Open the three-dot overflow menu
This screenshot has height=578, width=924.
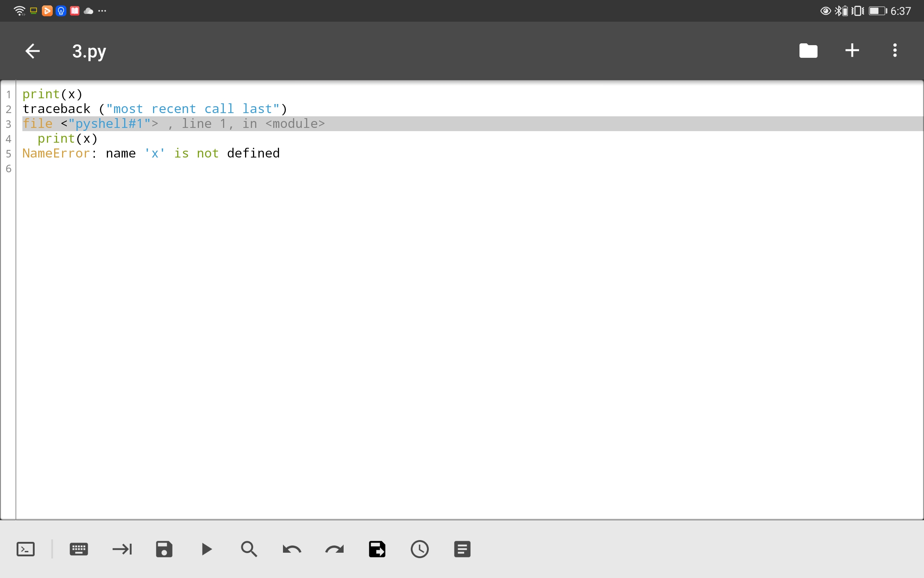point(895,51)
